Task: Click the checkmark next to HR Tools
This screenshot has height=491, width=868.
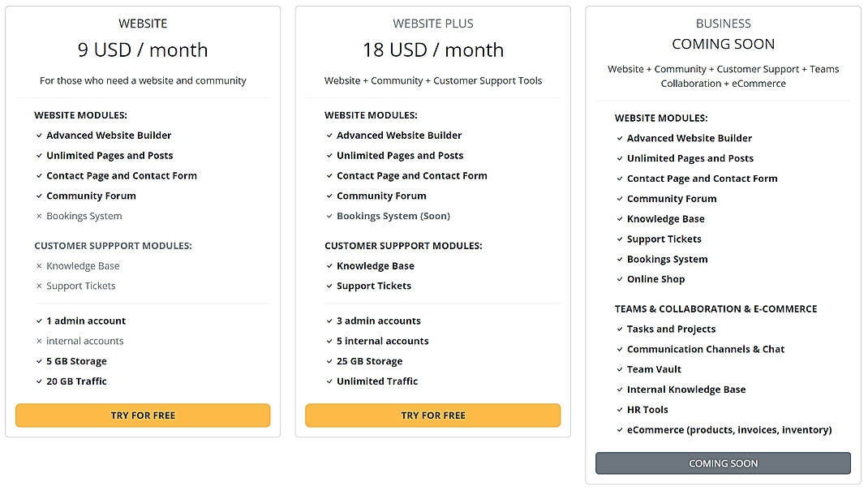Action: [619, 409]
